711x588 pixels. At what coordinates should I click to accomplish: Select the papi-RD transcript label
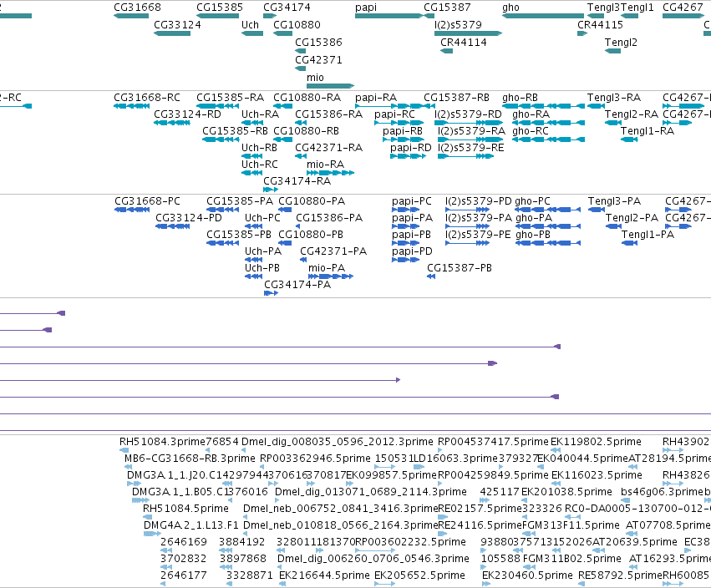click(x=411, y=148)
